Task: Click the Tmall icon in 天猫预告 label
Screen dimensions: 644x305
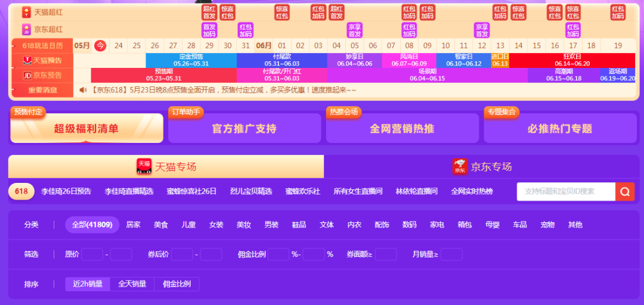Action: click(27, 60)
